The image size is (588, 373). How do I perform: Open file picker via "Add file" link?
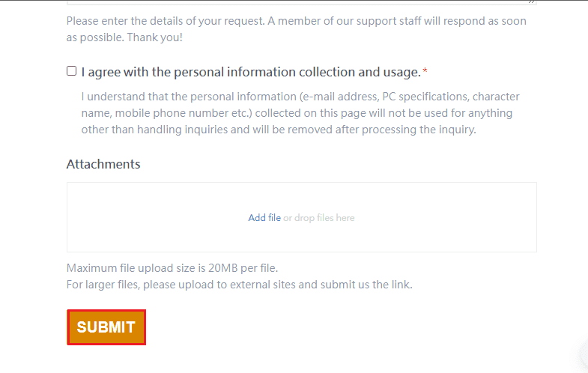coord(264,218)
